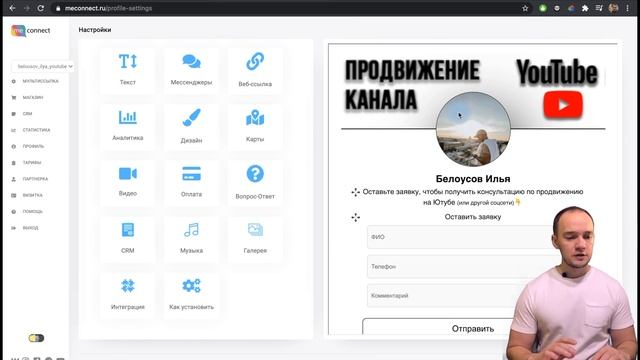Click the Настройки page heading
Screen dimensions: 640x360
tap(95, 30)
